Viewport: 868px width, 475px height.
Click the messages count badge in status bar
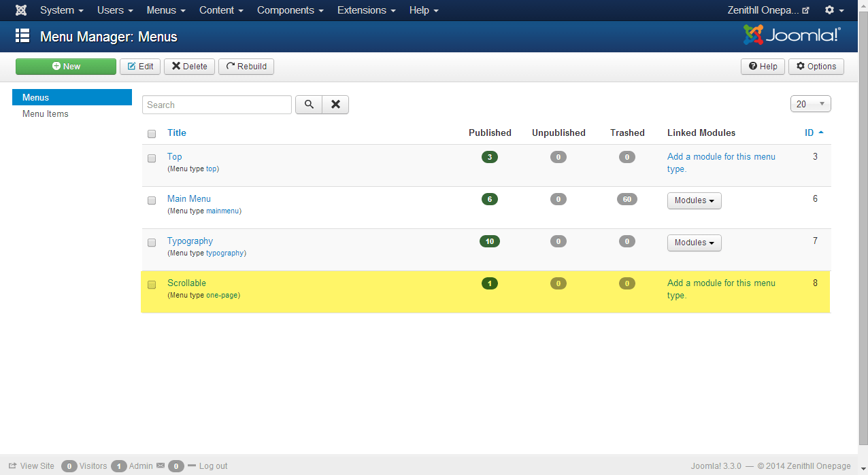[176, 466]
